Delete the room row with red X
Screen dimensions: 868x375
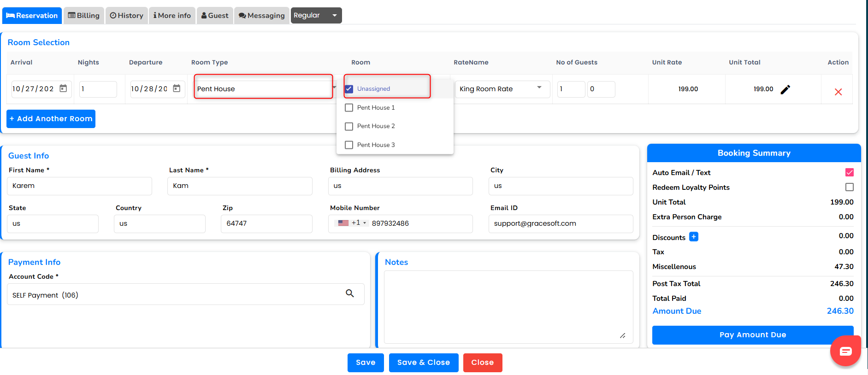pos(838,92)
